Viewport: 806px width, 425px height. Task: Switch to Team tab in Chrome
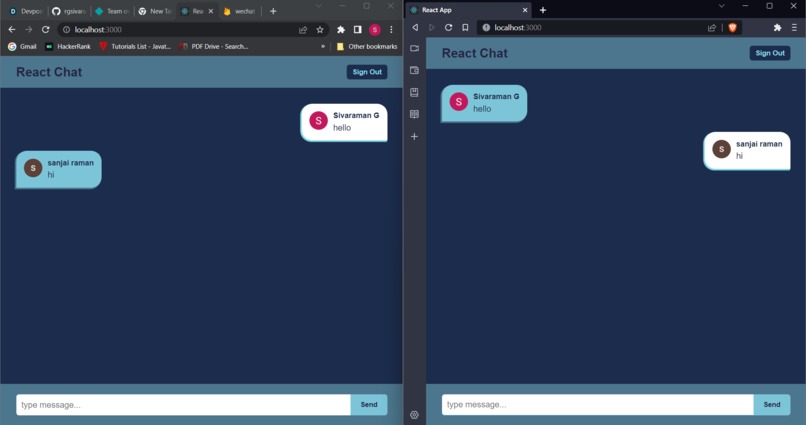(112, 11)
